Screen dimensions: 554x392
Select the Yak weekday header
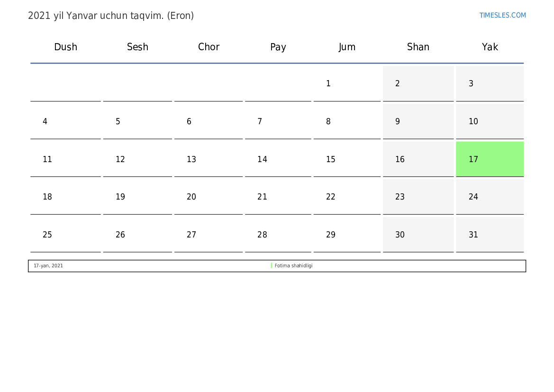coord(490,47)
